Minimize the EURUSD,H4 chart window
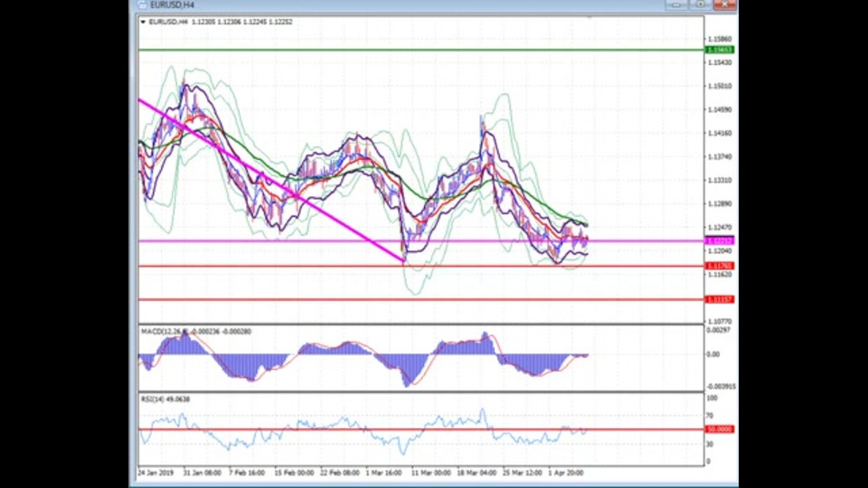 pyautogui.click(x=675, y=5)
